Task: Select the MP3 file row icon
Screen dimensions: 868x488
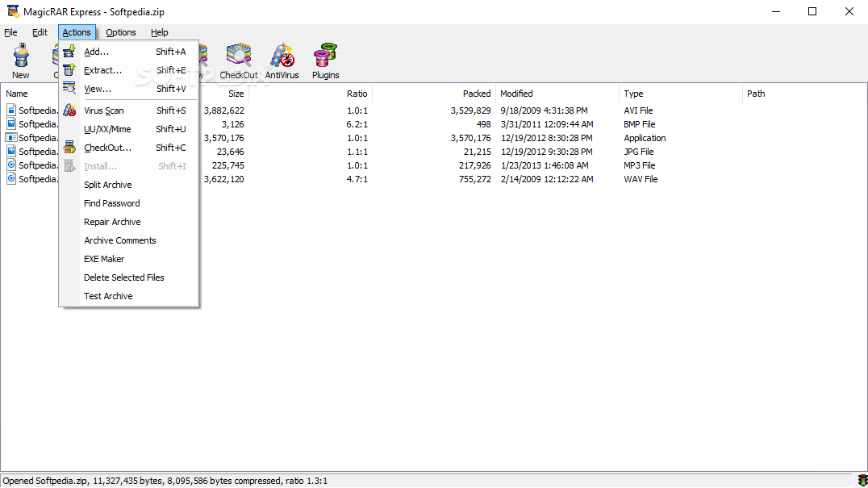Action: (11, 165)
